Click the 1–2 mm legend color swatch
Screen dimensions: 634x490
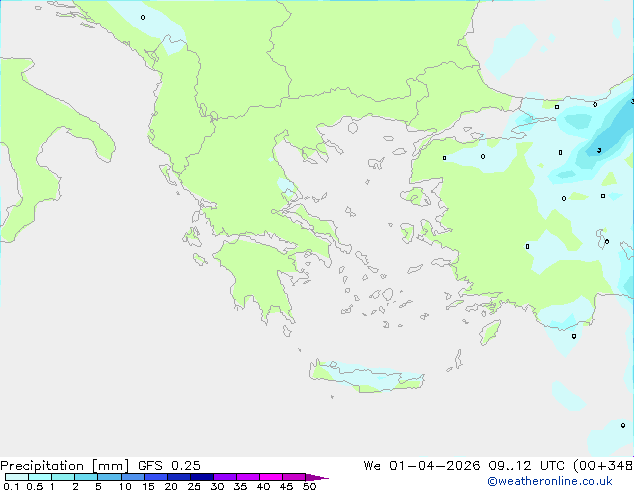click(x=63, y=477)
